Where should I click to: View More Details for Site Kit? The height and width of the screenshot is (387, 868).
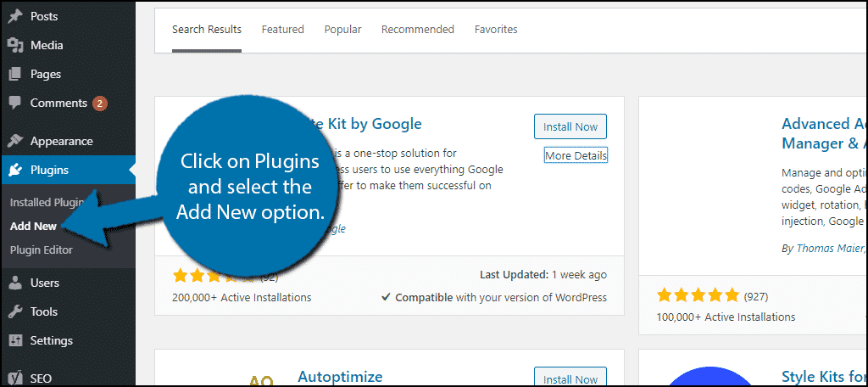(576, 156)
